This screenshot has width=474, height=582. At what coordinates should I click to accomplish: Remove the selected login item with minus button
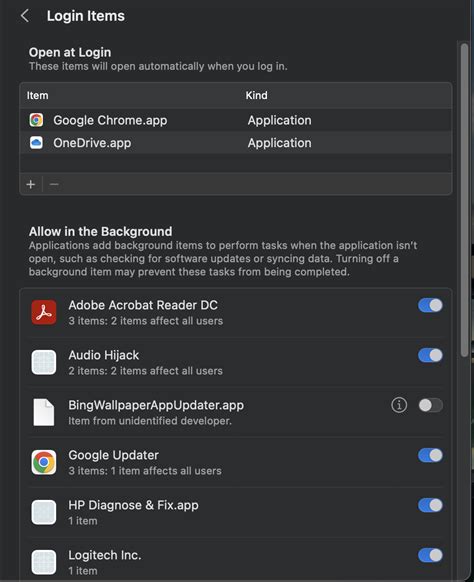[x=54, y=184]
